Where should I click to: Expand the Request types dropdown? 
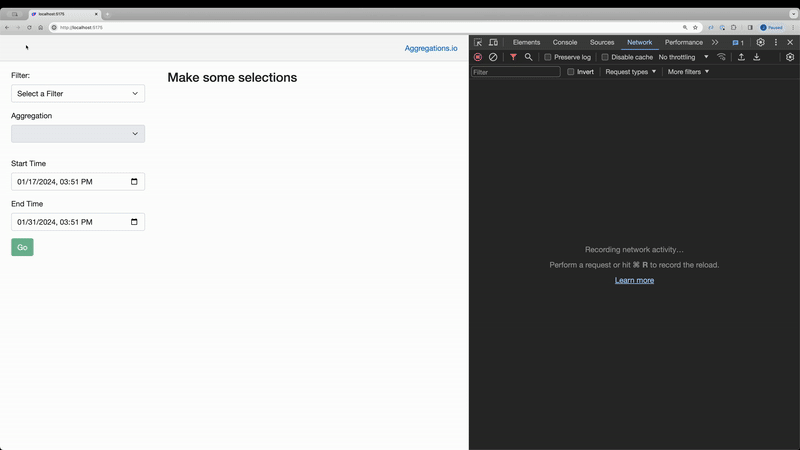631,72
